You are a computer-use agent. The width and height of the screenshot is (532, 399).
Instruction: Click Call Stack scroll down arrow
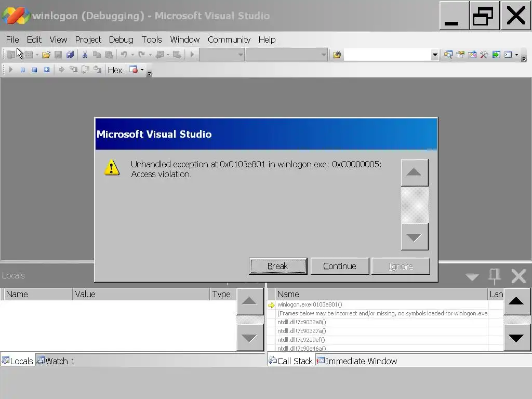(516, 338)
